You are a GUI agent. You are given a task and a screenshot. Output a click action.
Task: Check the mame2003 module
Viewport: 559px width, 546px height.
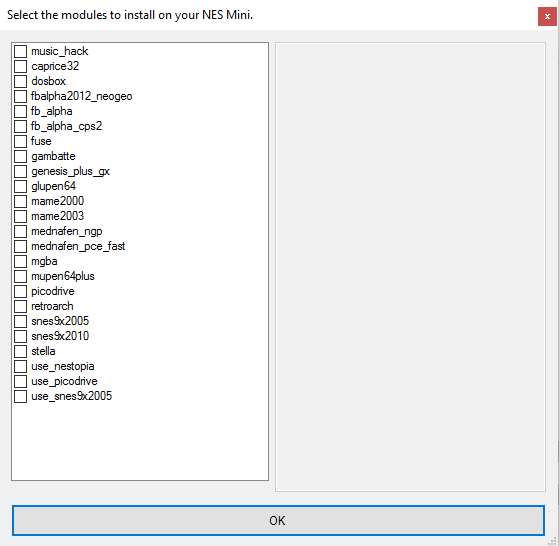point(20,216)
